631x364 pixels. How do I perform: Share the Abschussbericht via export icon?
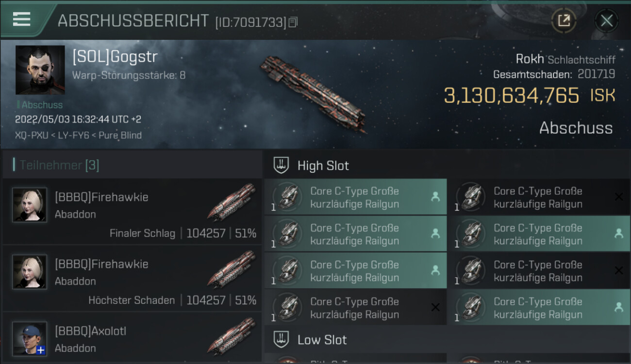pyautogui.click(x=564, y=21)
